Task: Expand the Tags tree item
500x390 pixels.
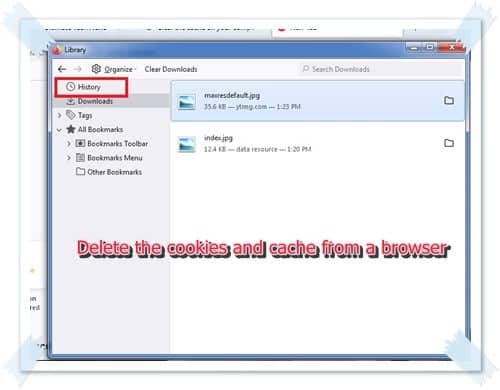Action: point(59,115)
